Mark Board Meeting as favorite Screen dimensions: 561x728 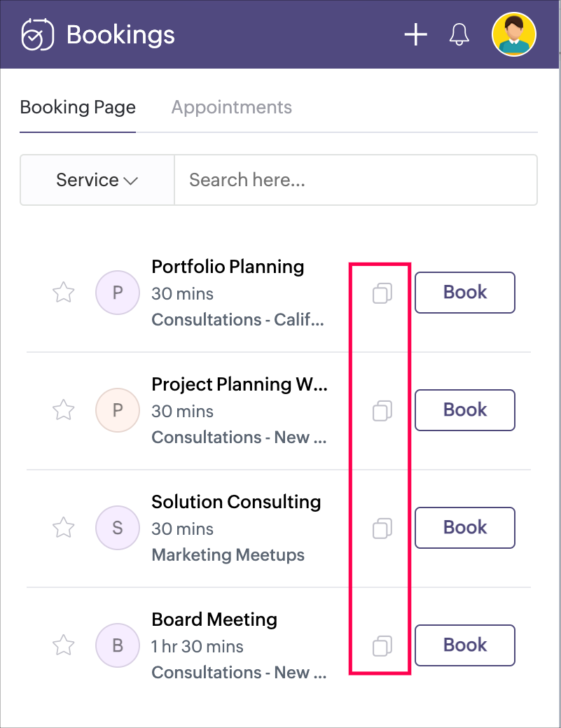64,645
